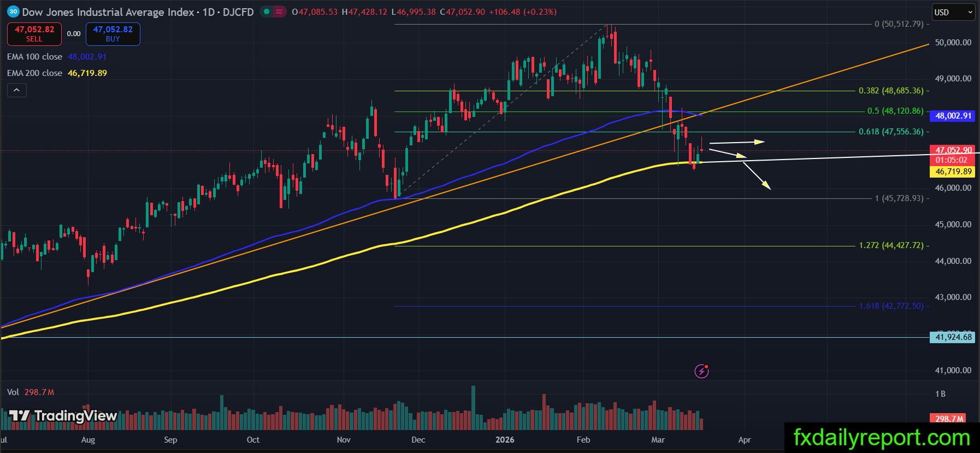Click the Nov label on the time axis
Screen dimensions: 980x453
click(x=344, y=440)
